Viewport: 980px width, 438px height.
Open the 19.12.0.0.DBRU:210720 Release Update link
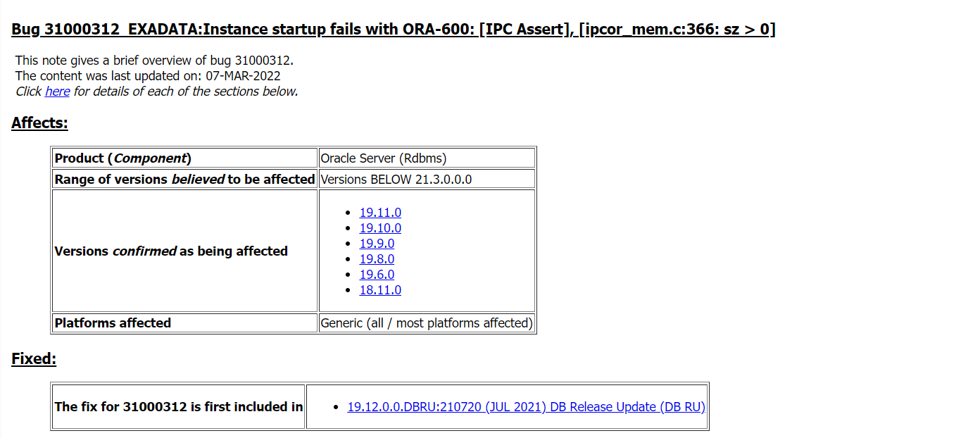point(527,407)
